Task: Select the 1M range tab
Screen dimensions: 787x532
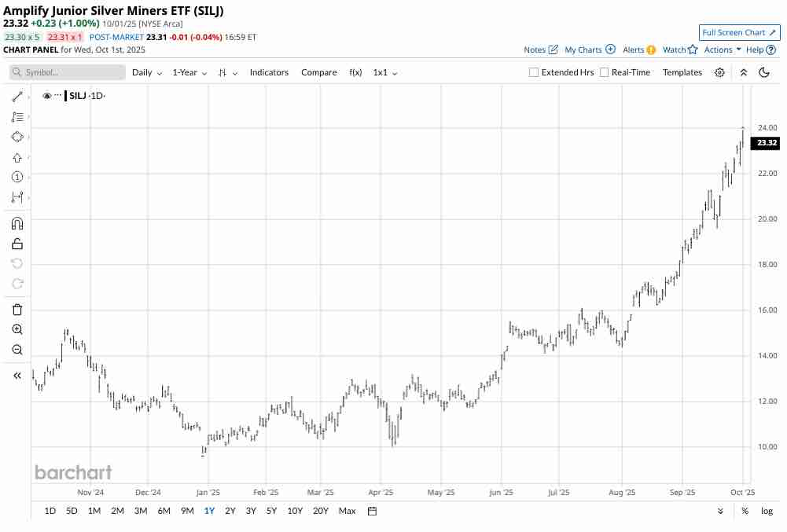Action: coord(94,511)
